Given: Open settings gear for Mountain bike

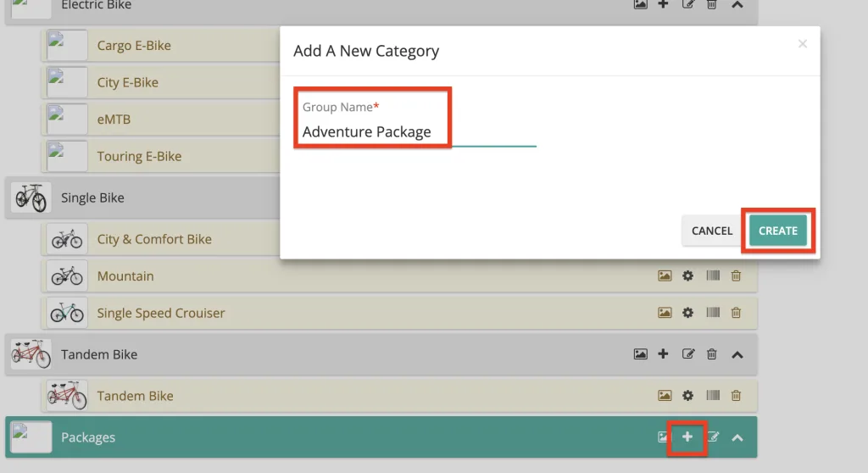Looking at the screenshot, I should [x=688, y=275].
